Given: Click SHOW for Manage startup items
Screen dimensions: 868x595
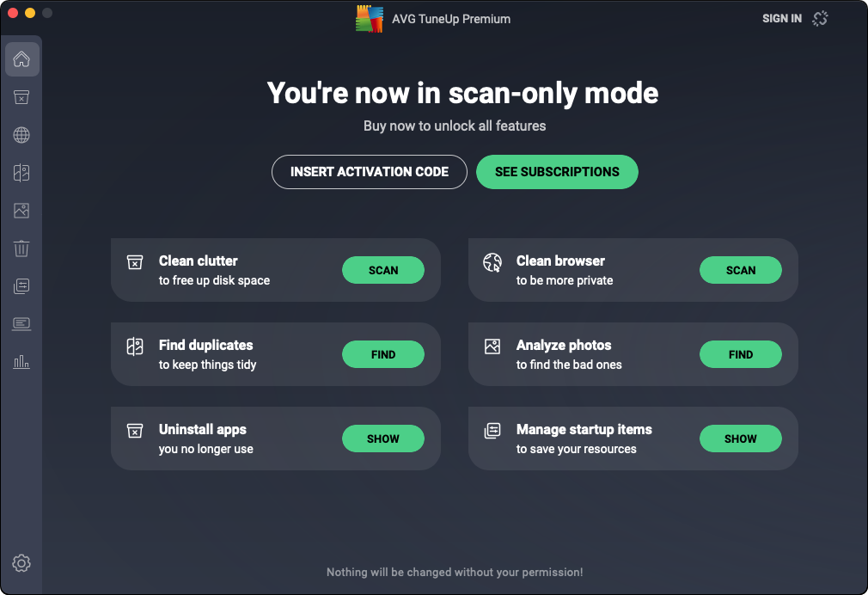Looking at the screenshot, I should point(741,439).
